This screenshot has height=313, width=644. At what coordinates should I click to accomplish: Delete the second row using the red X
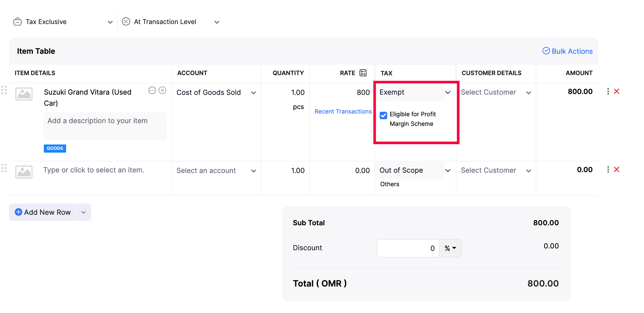point(617,169)
